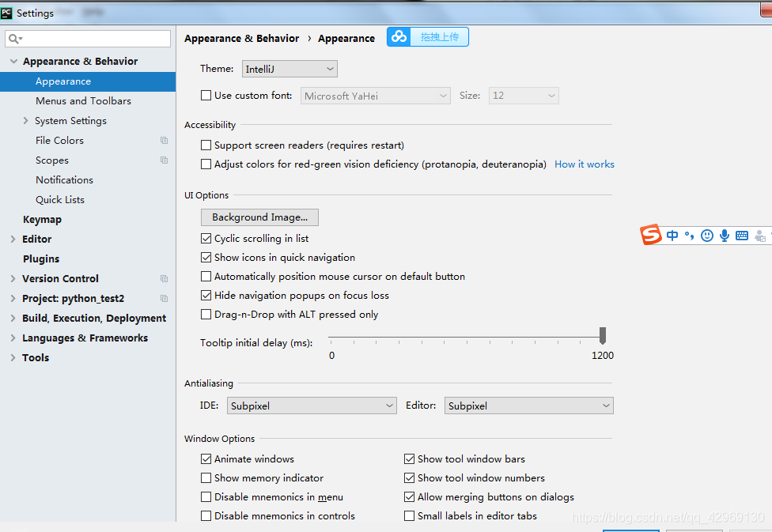Open the Editor antialiasing dropdown
Viewport: 772px width, 532px height.
point(529,406)
